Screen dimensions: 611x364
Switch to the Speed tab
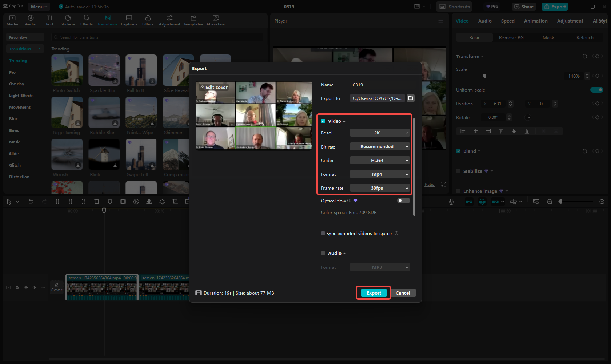508,21
